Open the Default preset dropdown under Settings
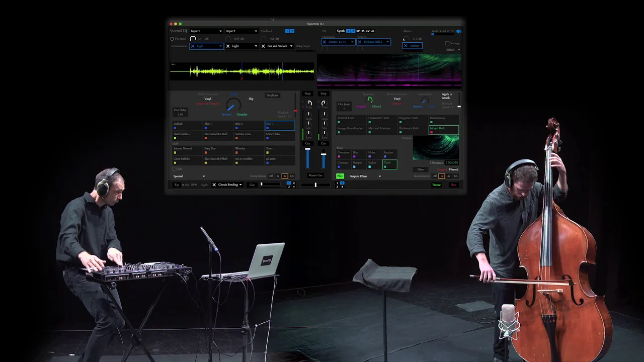Image resolution: width=644 pixels, height=362 pixels. [453, 50]
